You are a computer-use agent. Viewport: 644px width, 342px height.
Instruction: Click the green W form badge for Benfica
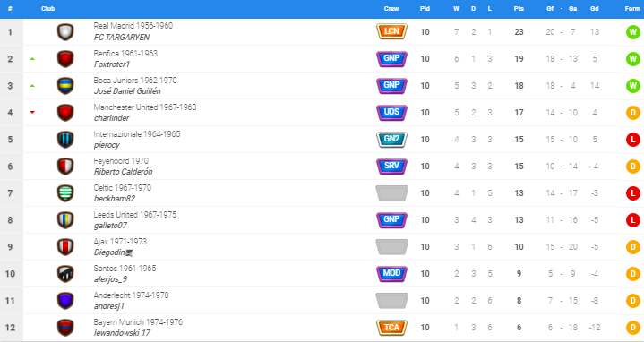click(633, 59)
